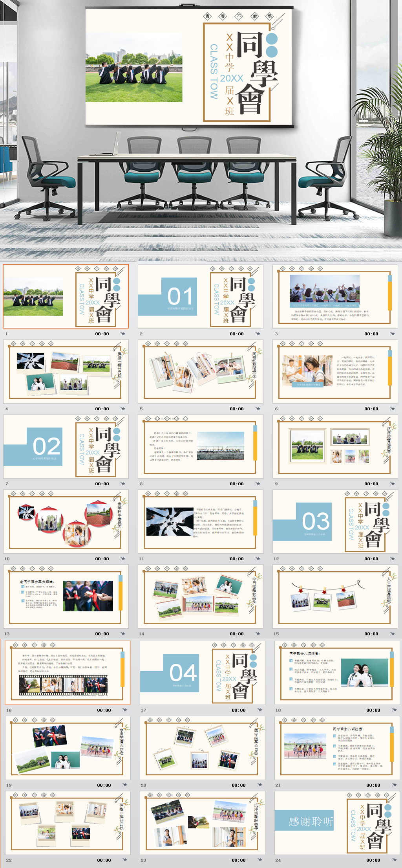The width and height of the screenshot is (402, 868).
Task: Click the transition star icon under slide 18
Action: pos(394,710)
